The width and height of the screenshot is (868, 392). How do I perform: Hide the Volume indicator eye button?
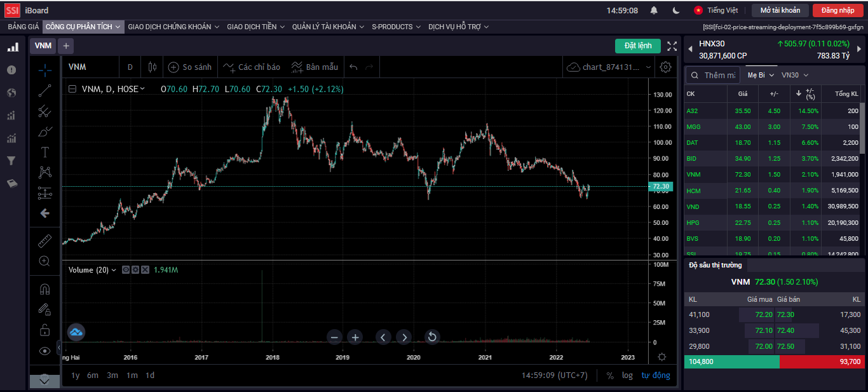(x=126, y=270)
